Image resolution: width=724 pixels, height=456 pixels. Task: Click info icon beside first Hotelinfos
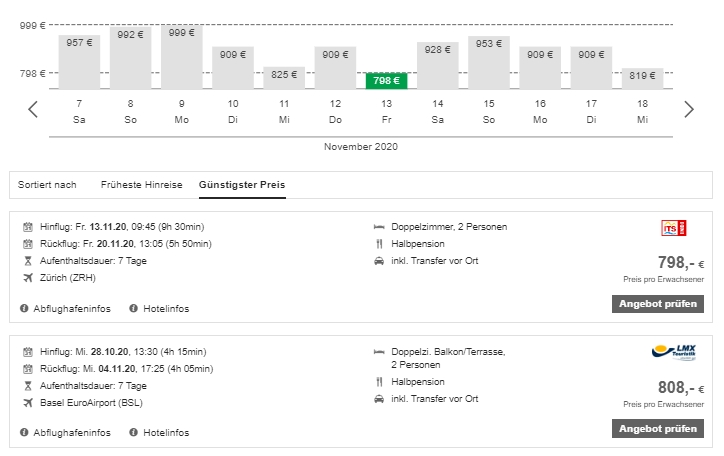pos(133,309)
